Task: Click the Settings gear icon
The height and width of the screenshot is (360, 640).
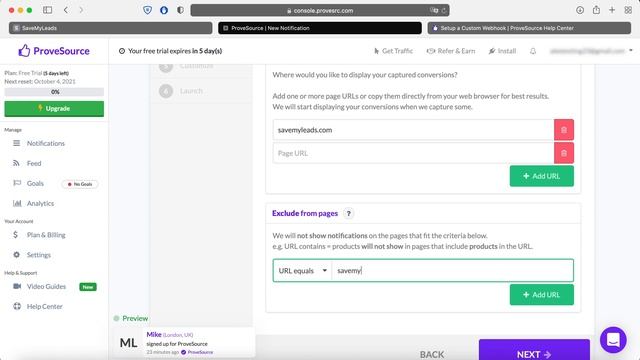Action: pos(16,255)
